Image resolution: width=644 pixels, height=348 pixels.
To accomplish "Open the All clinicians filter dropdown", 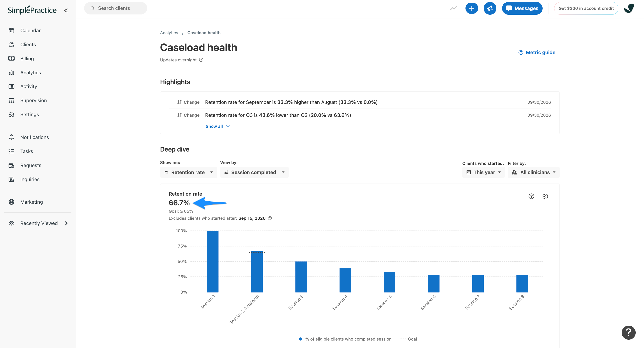I will (x=533, y=172).
